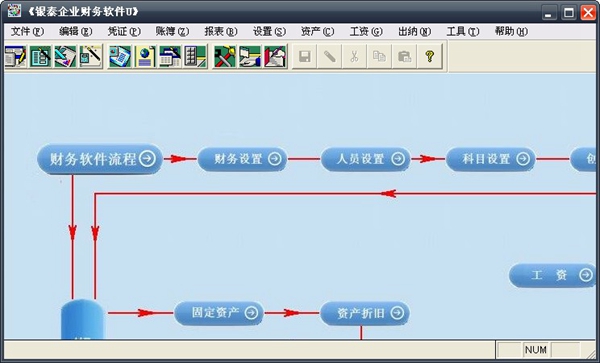Click the 工 资 flowchart button on the right
Screen dimensions: 600x363
pyautogui.click(x=553, y=275)
